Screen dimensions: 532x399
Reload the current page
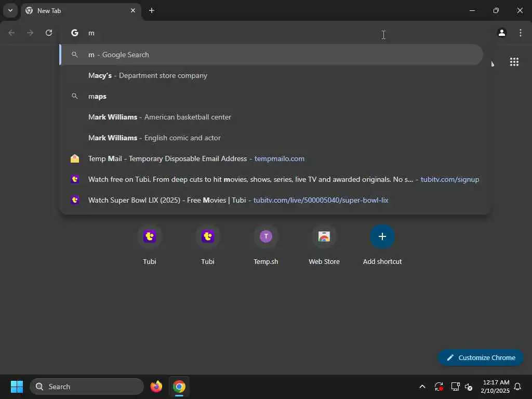(49, 33)
